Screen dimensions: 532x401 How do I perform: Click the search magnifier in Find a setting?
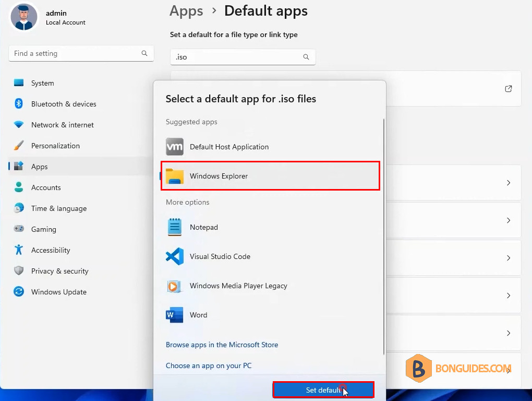coord(144,53)
